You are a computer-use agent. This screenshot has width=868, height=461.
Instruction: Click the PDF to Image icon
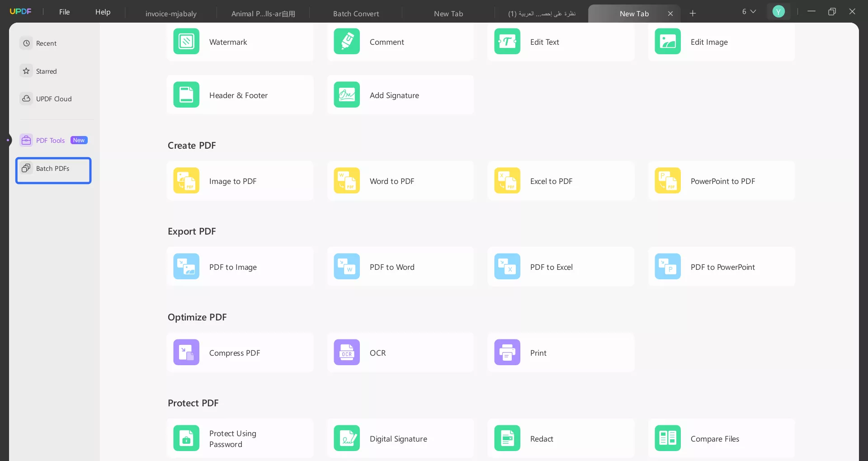(186, 267)
